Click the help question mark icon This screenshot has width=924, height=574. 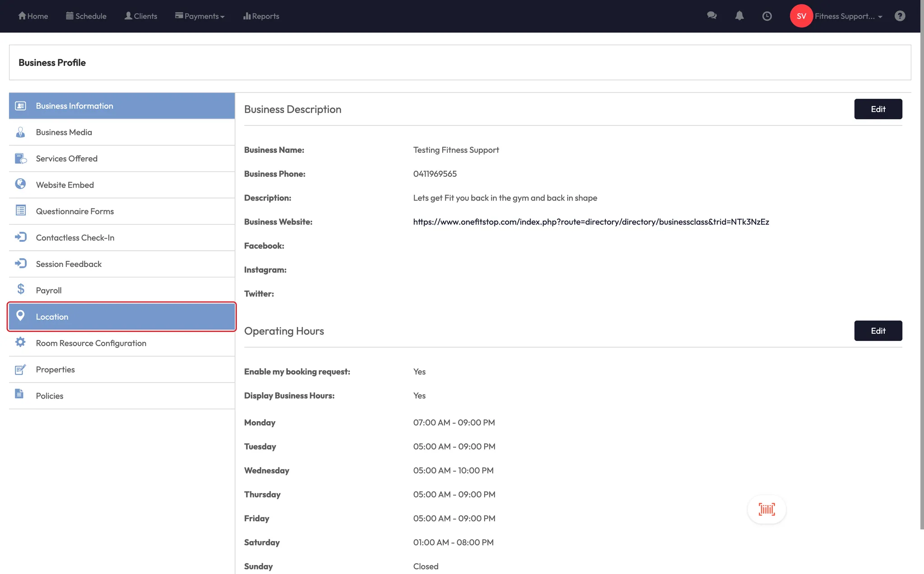click(900, 16)
